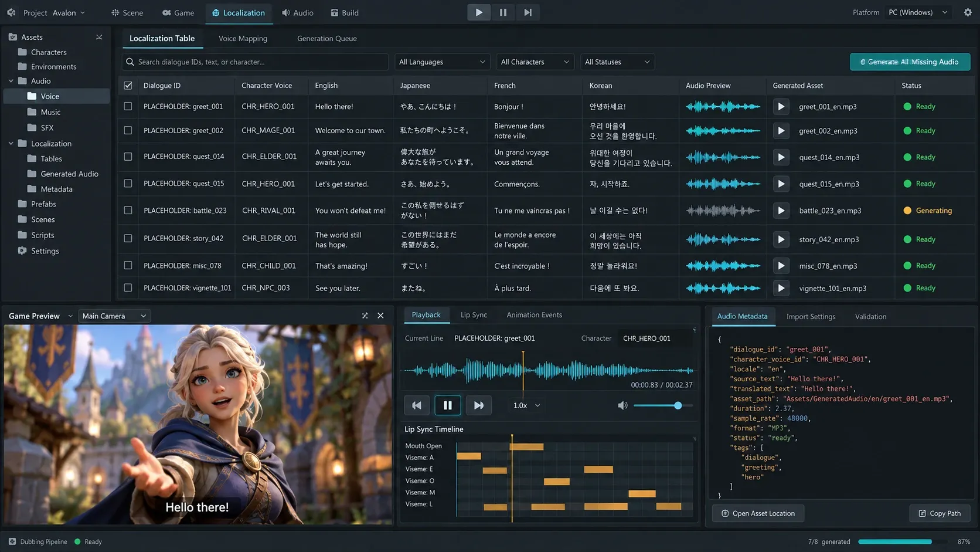
Task: Play the greet_001 audio preview
Action: [x=781, y=107]
